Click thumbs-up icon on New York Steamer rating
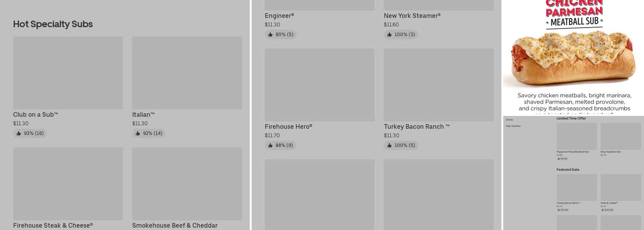This screenshot has width=644, height=230. point(390,34)
